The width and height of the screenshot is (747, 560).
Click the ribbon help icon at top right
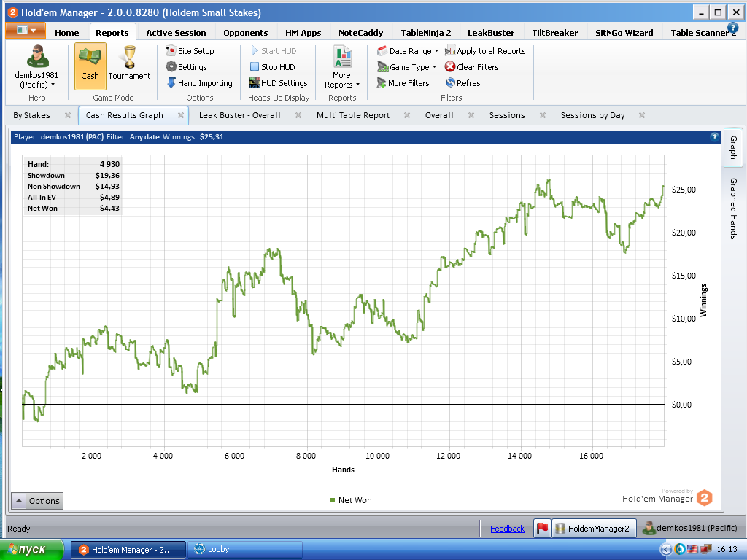732,28
